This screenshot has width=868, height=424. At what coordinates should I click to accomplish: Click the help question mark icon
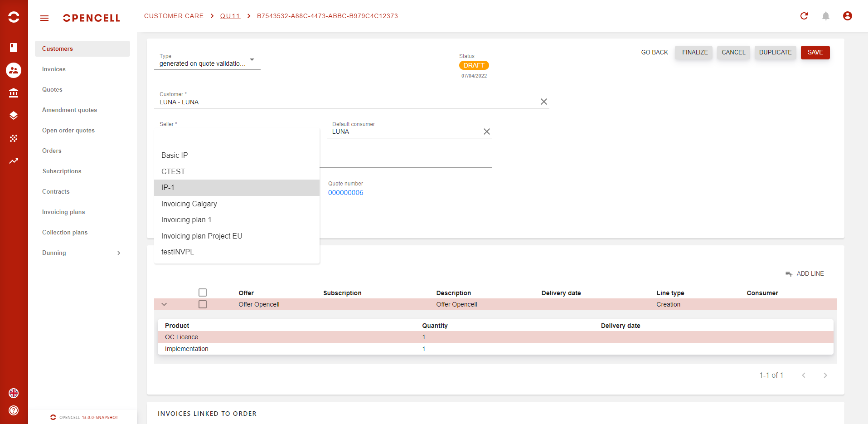(x=14, y=410)
